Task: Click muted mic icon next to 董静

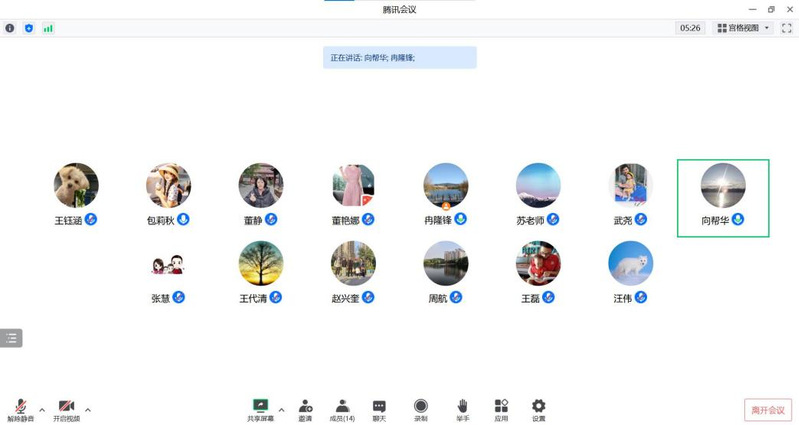Action: pyautogui.click(x=271, y=220)
